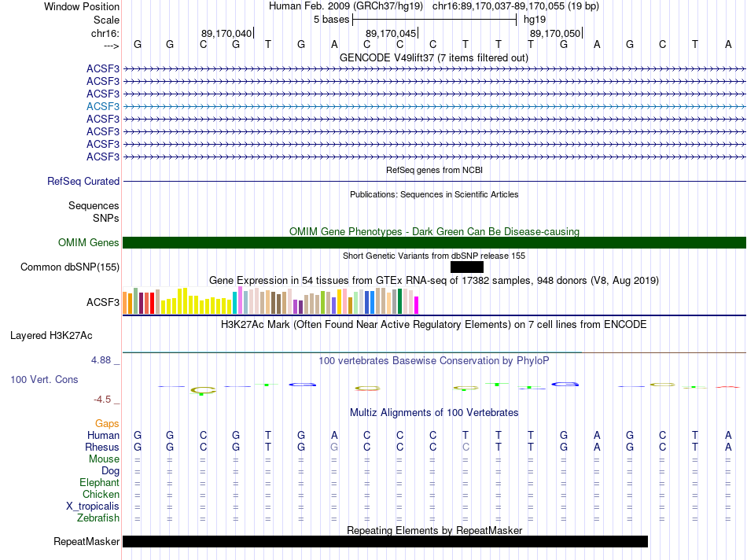This screenshot has width=747, height=560.
Task: Click the chr16:89,170,037-89,170,055 position text
Action: [499, 6]
